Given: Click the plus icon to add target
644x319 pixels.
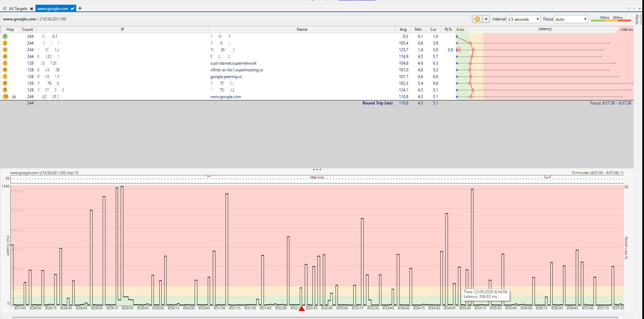Looking at the screenshot, I should pos(80,8).
